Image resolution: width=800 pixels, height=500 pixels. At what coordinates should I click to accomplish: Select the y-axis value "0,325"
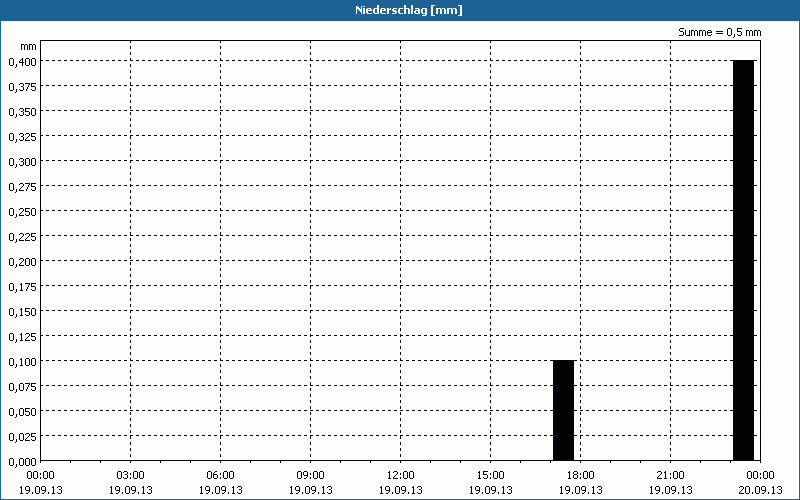click(22, 136)
